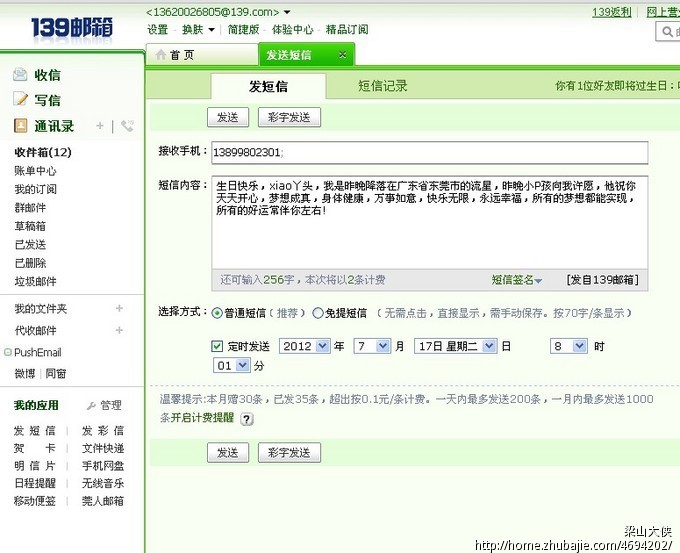Open 账单中心 in sidebar

point(35,171)
